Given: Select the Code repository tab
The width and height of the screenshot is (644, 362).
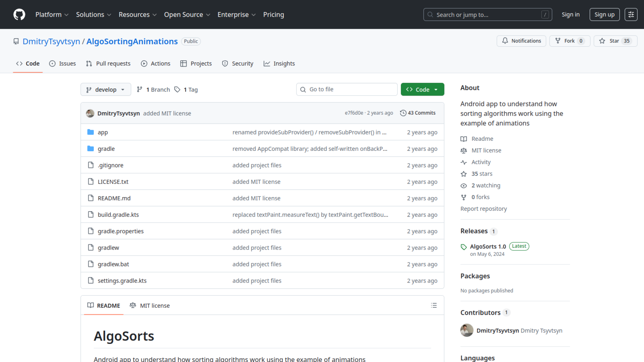Looking at the screenshot, I should point(28,63).
